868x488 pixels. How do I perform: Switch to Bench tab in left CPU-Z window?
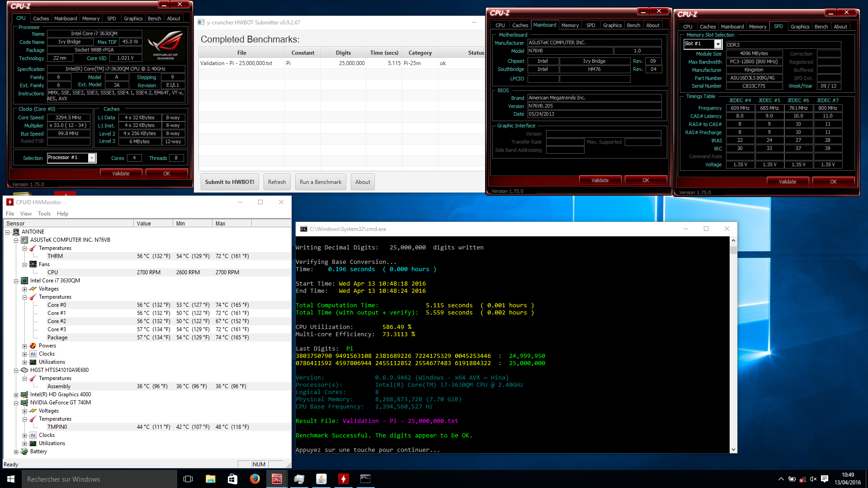click(154, 19)
